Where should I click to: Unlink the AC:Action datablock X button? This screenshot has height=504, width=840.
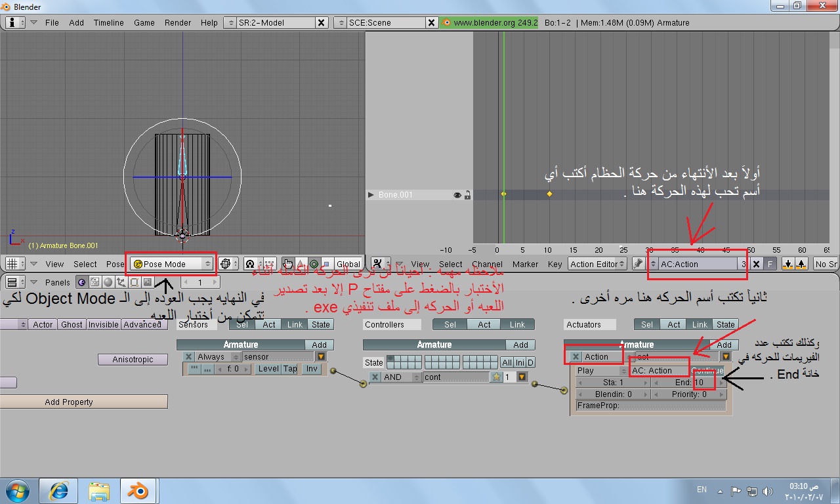pos(756,264)
